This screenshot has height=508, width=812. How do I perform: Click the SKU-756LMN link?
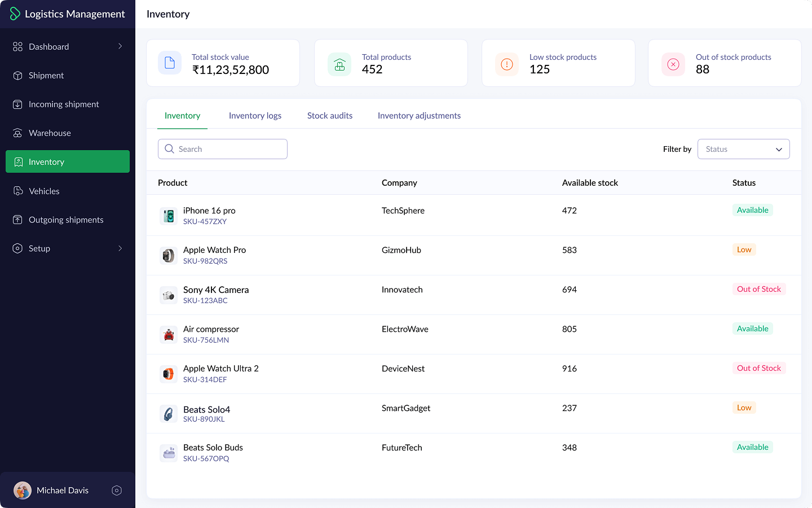click(x=206, y=340)
